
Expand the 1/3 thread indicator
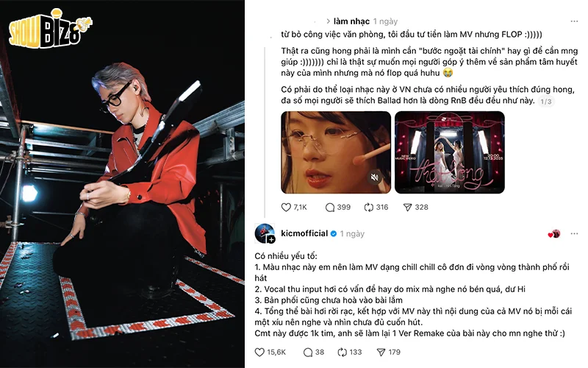(x=546, y=102)
